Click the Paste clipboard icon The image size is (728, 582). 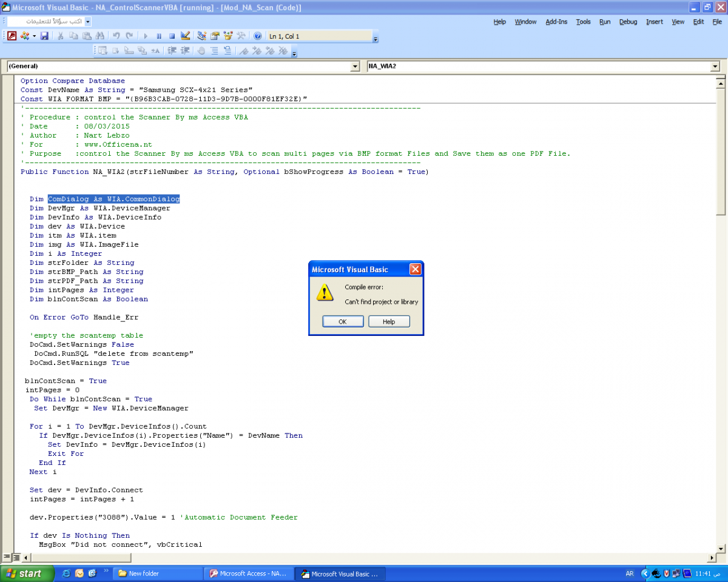tap(87, 36)
